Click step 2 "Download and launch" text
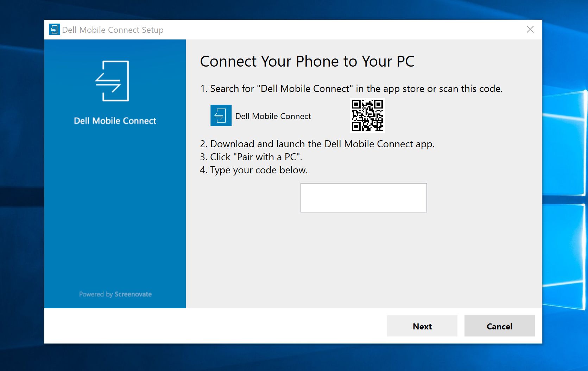 (x=317, y=144)
